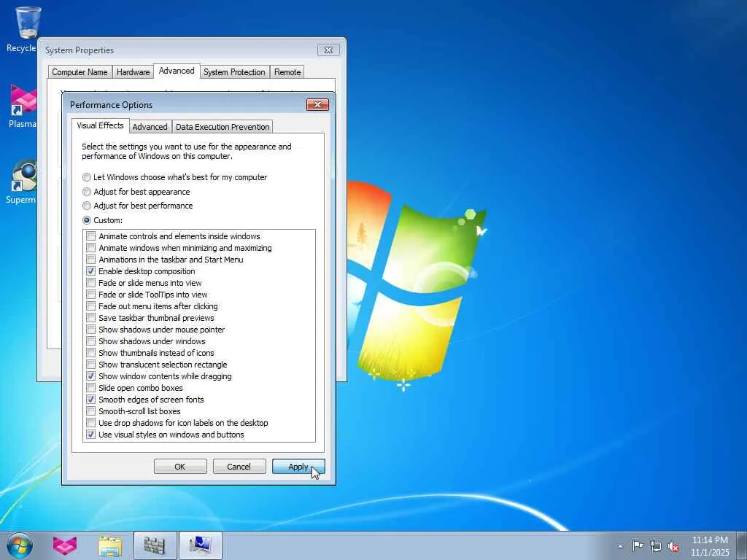Uncheck Smooth edges of screen fonts
The height and width of the screenshot is (560, 747).
click(x=91, y=400)
